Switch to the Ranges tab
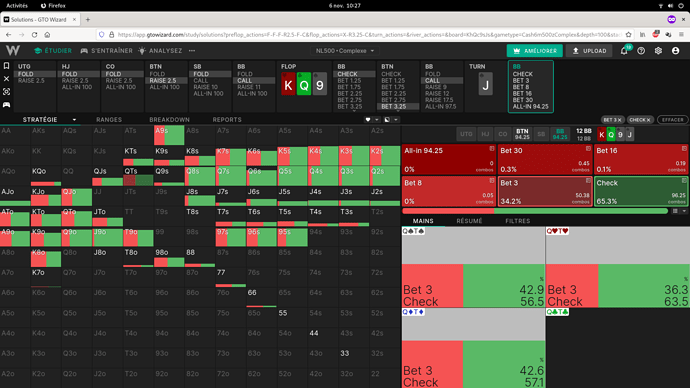This screenshot has width=690, height=388. tap(109, 120)
